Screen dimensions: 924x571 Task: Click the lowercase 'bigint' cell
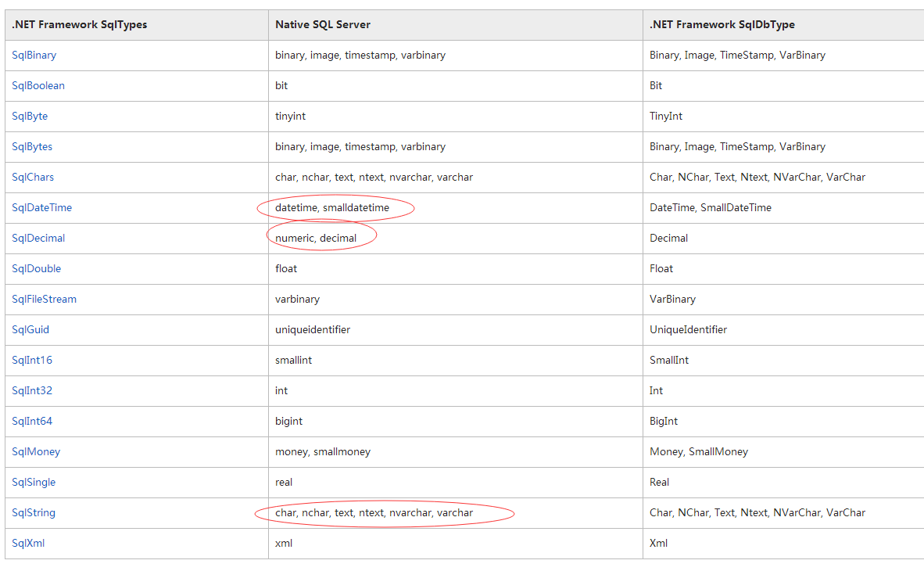coord(288,421)
